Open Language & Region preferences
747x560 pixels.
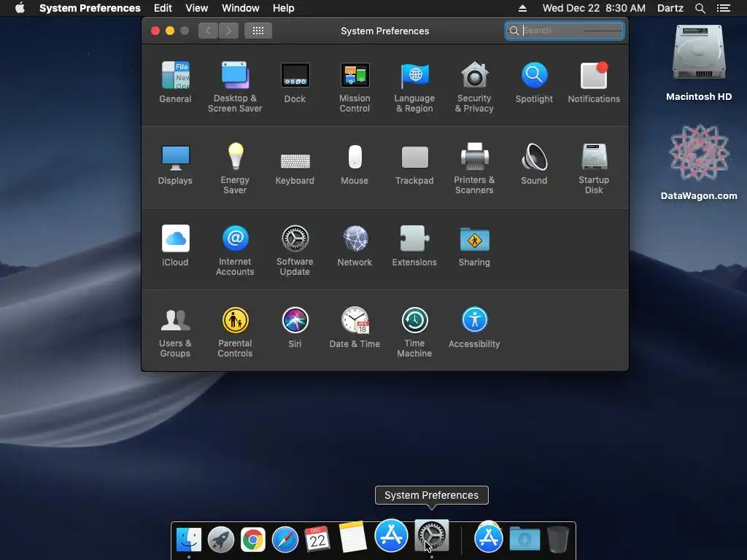click(414, 87)
